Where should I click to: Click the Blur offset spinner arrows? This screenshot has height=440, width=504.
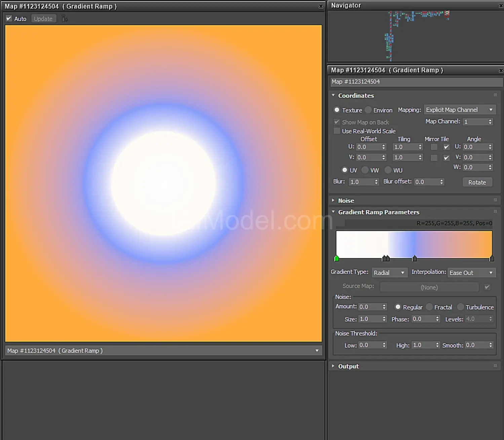coord(441,182)
